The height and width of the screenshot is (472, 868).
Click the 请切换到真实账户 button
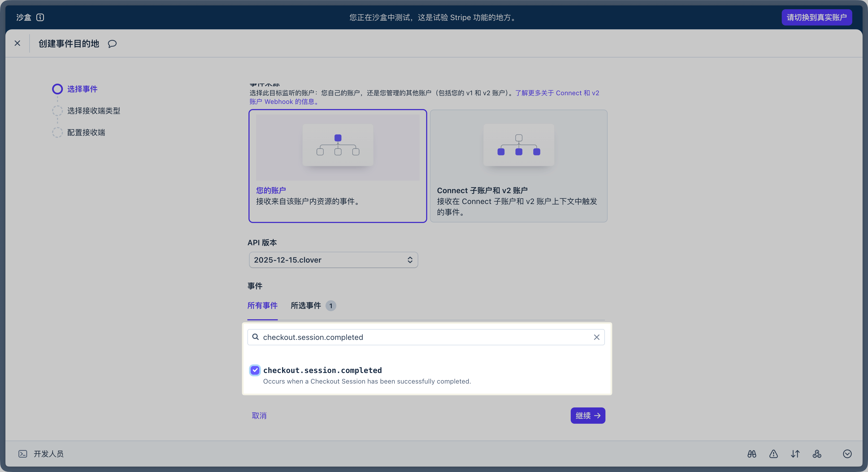coord(816,17)
